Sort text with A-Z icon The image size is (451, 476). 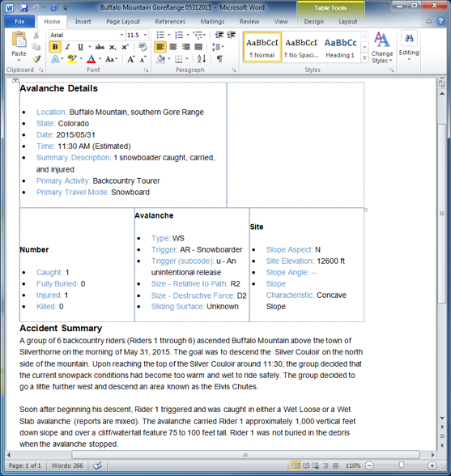[x=202, y=59]
